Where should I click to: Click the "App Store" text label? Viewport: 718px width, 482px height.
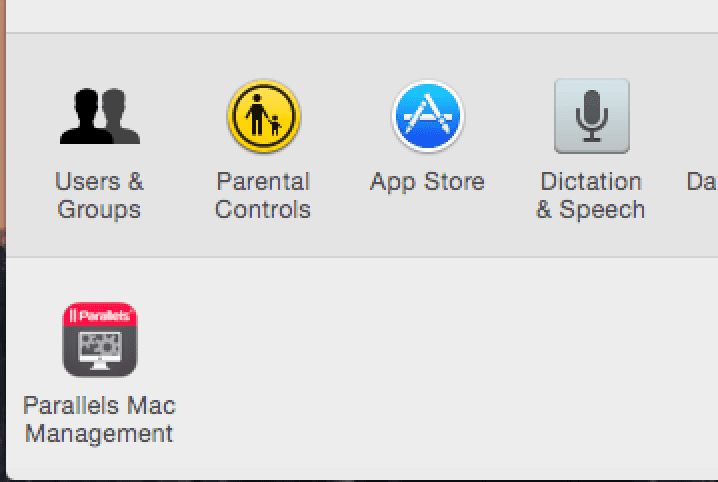click(427, 182)
